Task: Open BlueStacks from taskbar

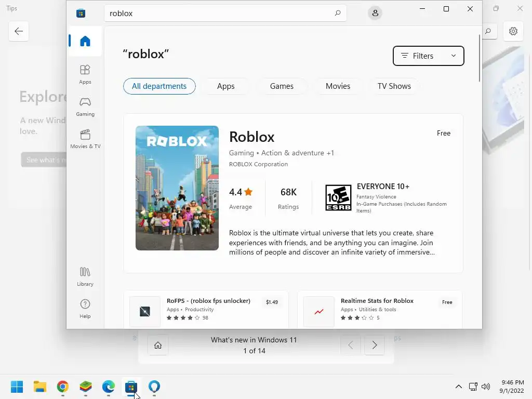Action: (x=86, y=387)
